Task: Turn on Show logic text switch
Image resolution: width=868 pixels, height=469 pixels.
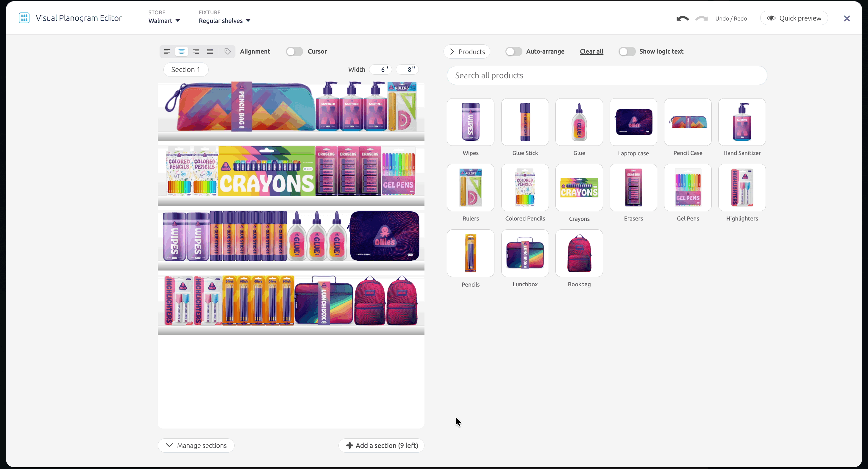Action: tap(627, 51)
